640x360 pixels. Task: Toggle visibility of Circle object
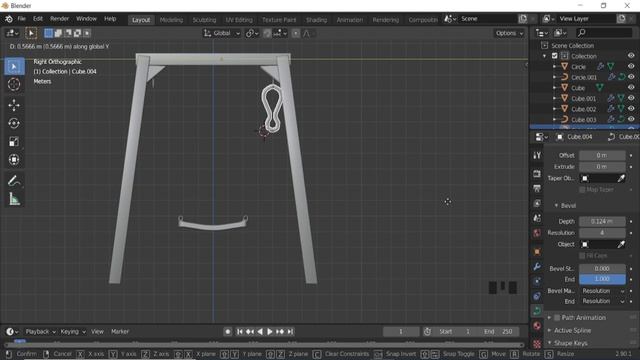(x=631, y=67)
